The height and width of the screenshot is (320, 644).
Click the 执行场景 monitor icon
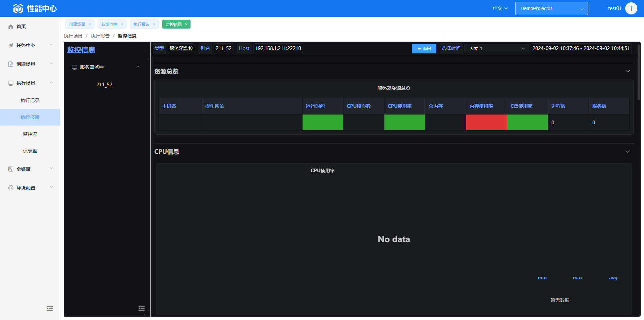click(x=11, y=83)
